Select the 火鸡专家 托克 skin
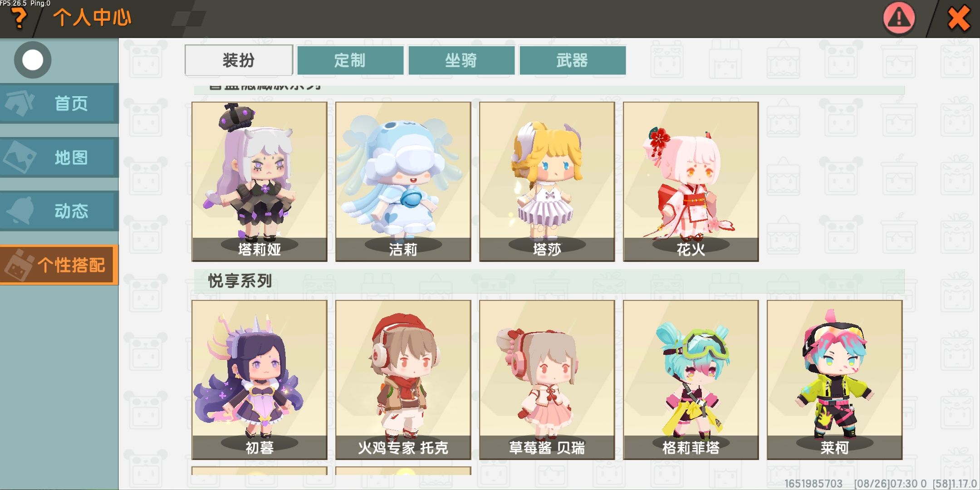 [403, 380]
